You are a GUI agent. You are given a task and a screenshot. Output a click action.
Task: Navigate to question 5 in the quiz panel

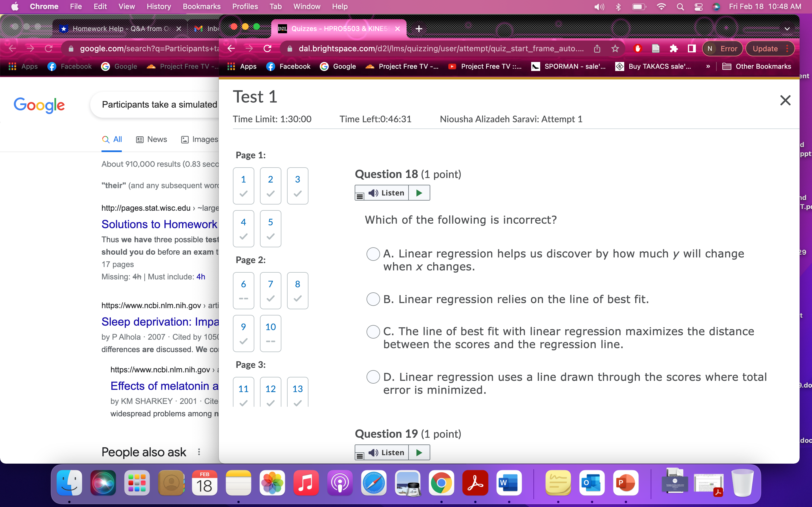270,228
